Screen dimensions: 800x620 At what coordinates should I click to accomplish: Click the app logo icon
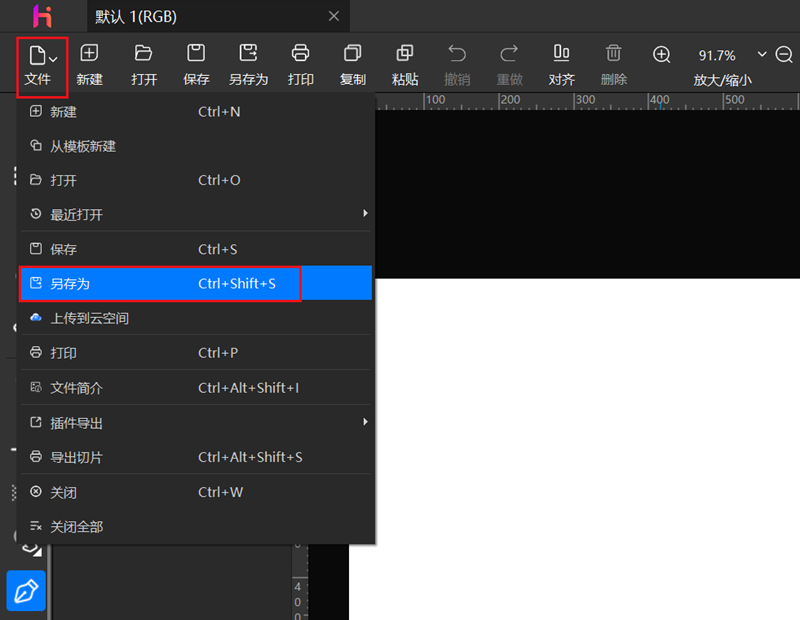tap(42, 16)
